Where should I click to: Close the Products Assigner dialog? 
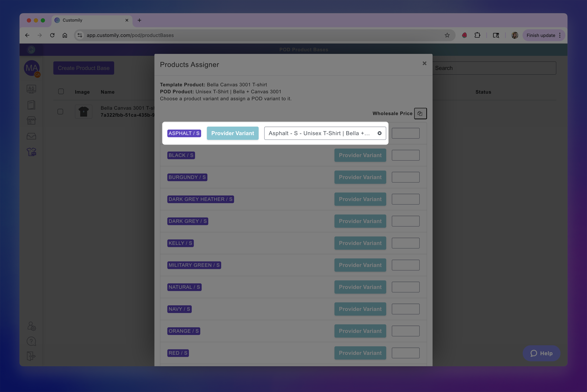click(x=424, y=63)
